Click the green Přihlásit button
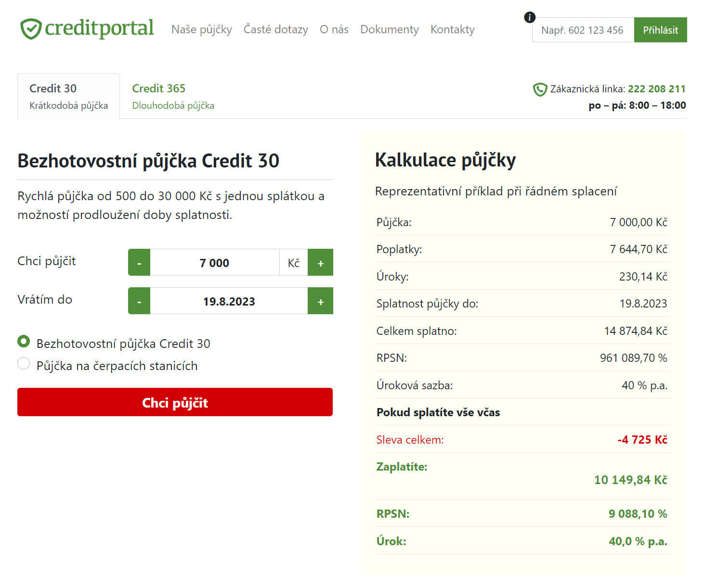This screenshot has width=704, height=588. (660, 30)
